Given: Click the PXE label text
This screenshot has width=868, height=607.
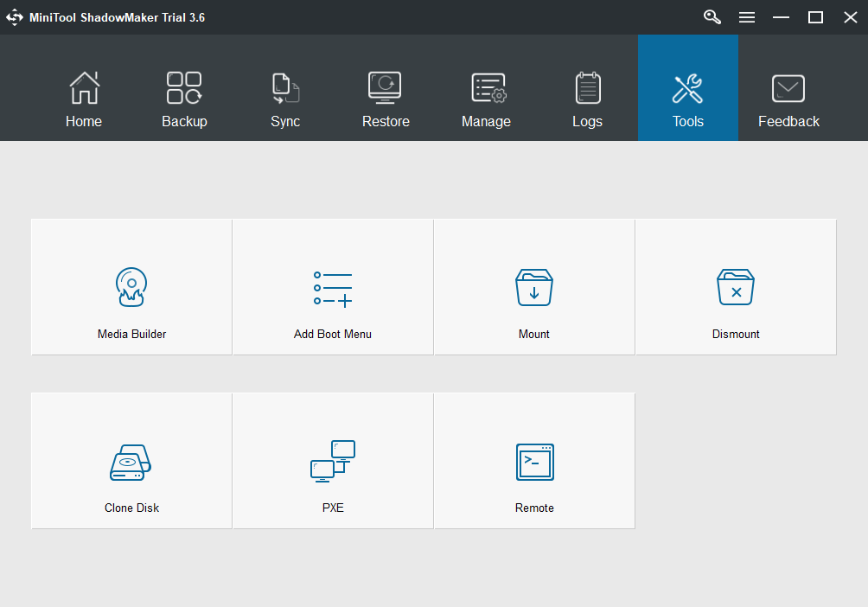Looking at the screenshot, I should coord(333,508).
